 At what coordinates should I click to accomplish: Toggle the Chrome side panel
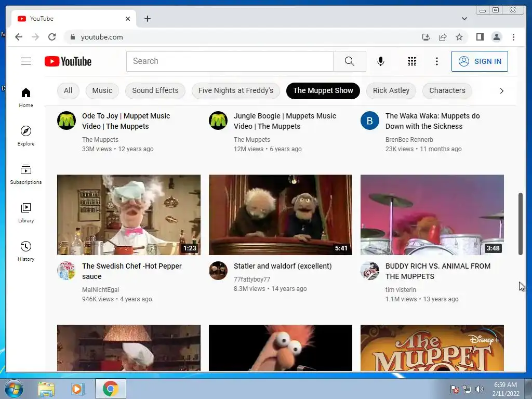(x=480, y=37)
